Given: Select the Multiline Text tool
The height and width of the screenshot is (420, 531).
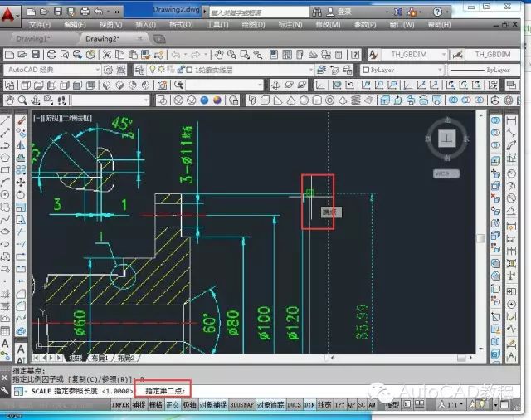Looking at the screenshot, I should 5,344.
